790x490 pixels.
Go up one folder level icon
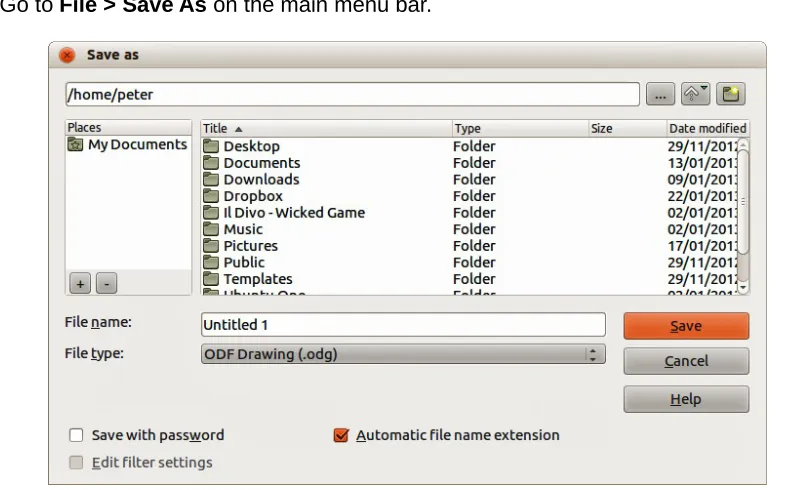pyautogui.click(x=695, y=94)
